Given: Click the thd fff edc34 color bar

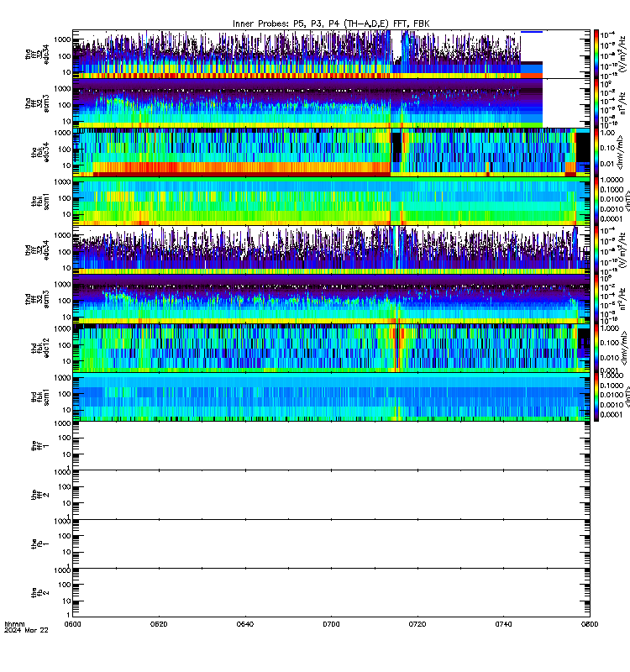Looking at the screenshot, I should click(596, 249).
